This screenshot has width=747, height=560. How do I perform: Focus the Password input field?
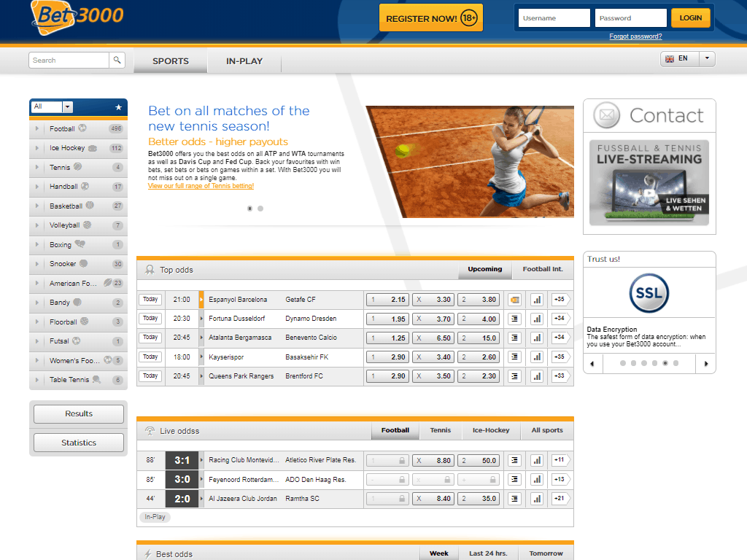point(631,18)
